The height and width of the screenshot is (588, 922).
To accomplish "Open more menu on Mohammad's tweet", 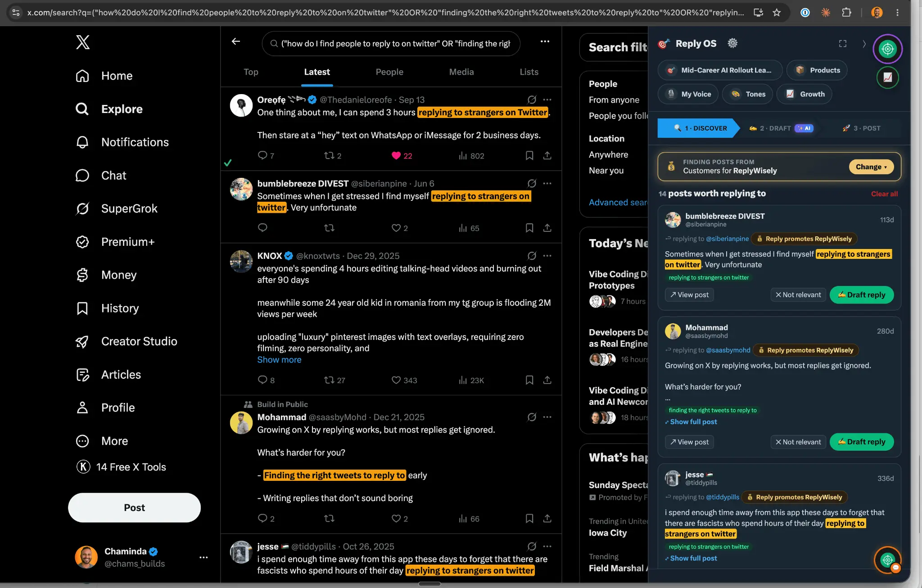I will tap(547, 417).
